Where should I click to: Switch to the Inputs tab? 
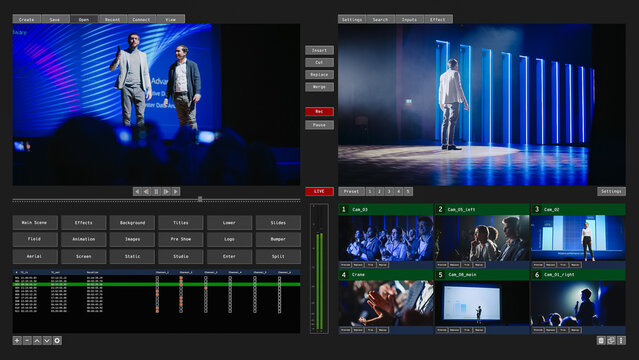click(x=409, y=19)
